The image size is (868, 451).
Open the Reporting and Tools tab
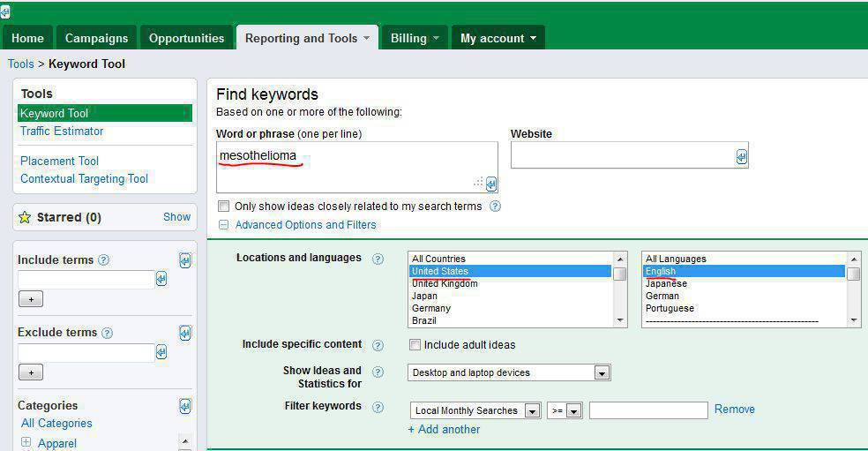point(307,38)
